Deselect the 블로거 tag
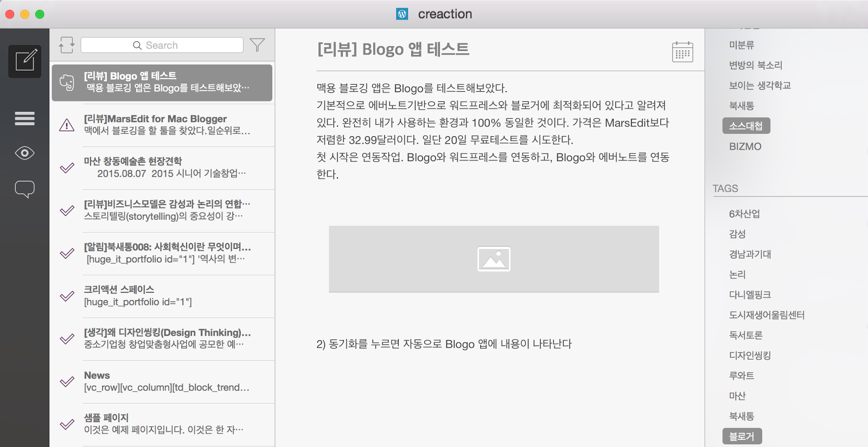868x447 pixels. click(742, 436)
